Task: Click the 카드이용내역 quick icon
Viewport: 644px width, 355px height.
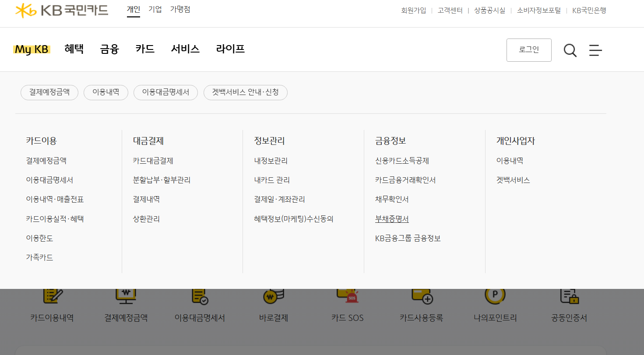Action: [53, 297]
